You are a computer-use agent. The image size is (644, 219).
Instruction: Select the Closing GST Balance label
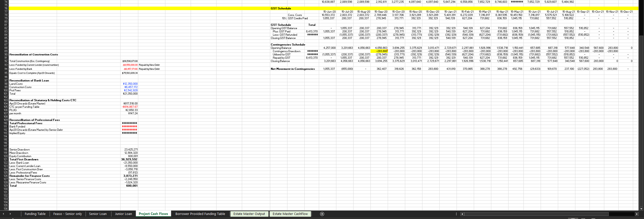point(283,38)
